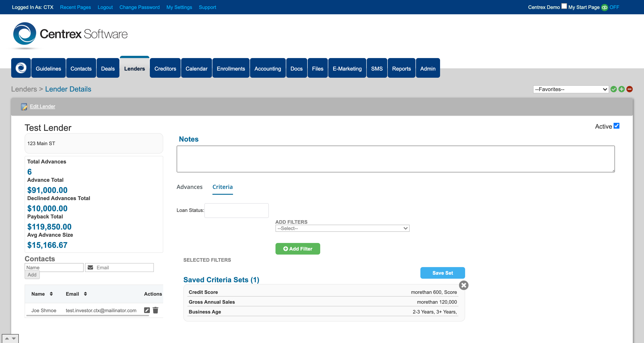Click the contacts table horizontal scrollbar
The image size is (644, 343).
87,316
